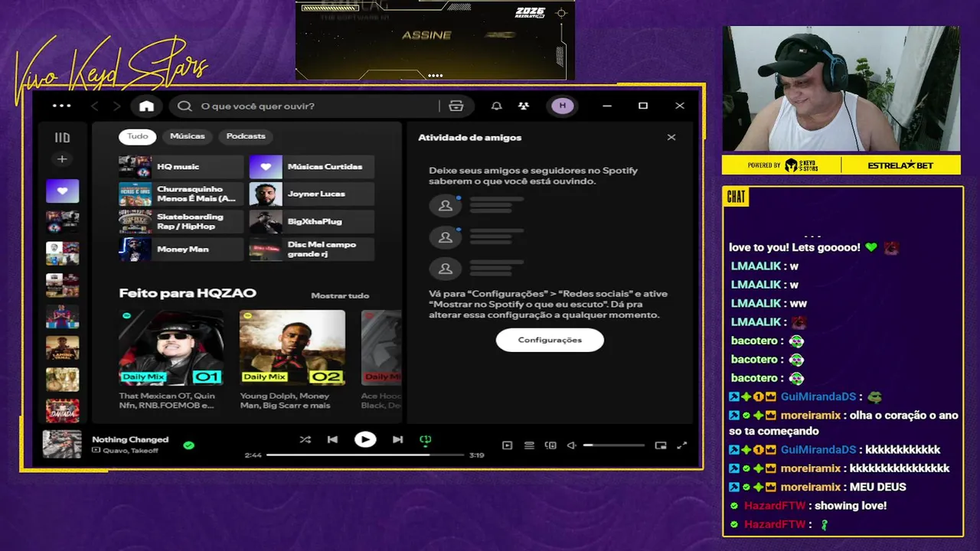Select the 'Tudo' filter chip
This screenshot has width=980, height=551.
click(138, 136)
